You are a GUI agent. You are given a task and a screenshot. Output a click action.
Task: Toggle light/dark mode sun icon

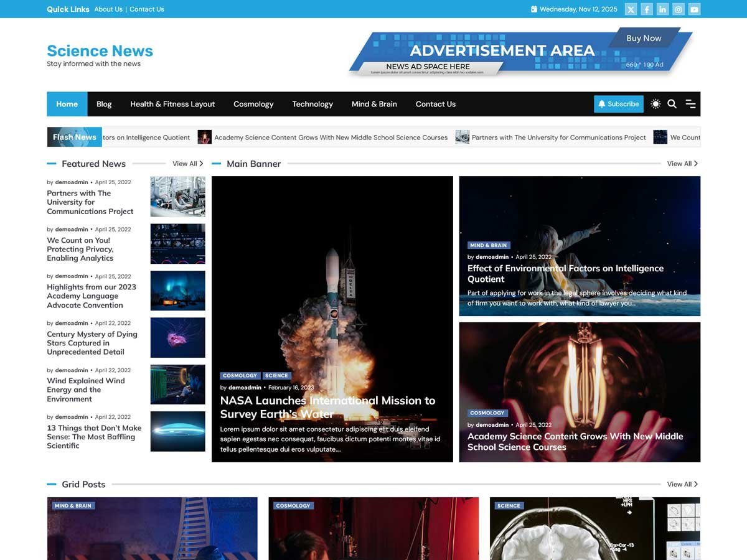tap(655, 104)
